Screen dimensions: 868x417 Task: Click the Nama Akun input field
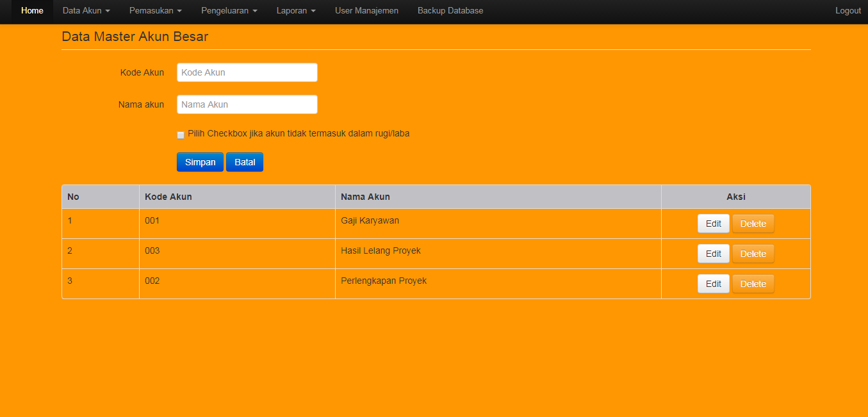[x=247, y=104]
